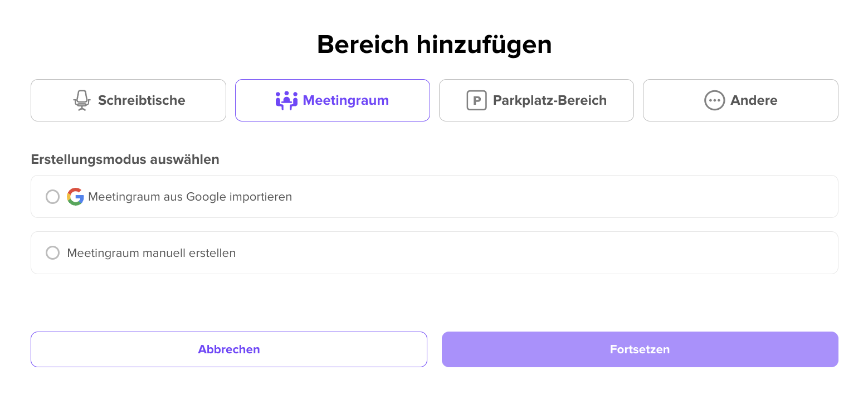Click the Google G logo

(x=75, y=197)
